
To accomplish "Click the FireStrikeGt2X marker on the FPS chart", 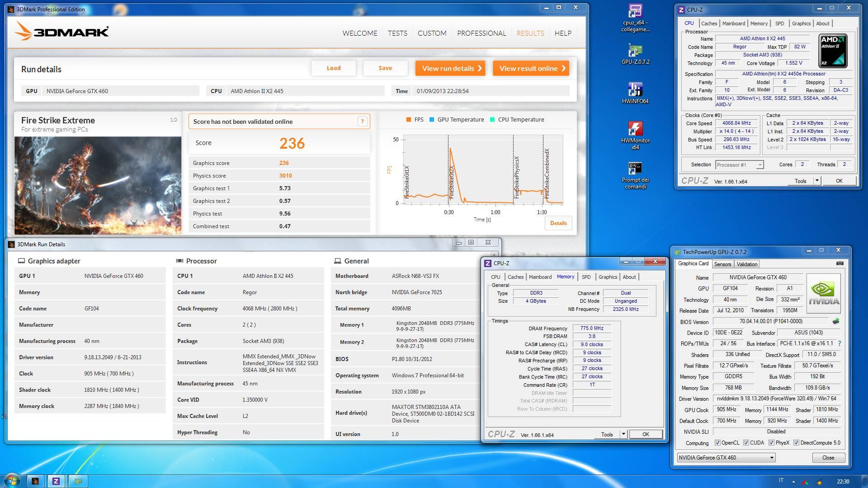I will [451, 182].
